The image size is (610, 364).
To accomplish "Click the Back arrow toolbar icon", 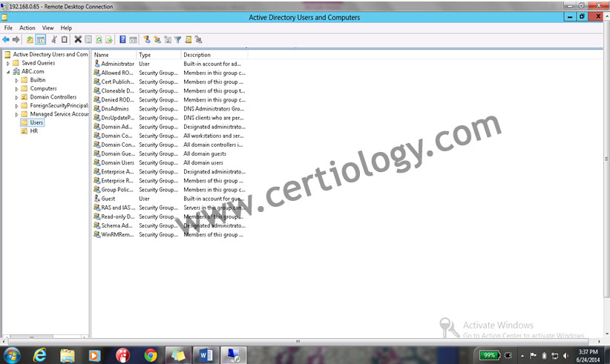I will point(6,39).
